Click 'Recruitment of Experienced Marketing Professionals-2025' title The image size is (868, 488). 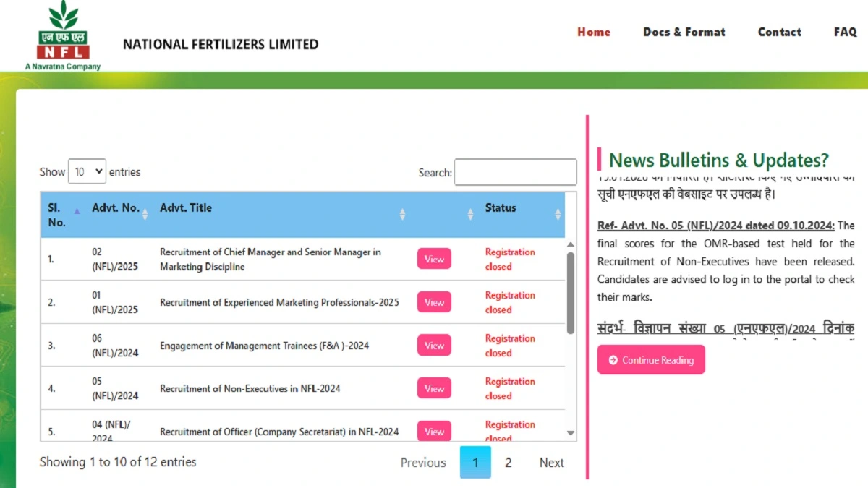click(x=279, y=302)
